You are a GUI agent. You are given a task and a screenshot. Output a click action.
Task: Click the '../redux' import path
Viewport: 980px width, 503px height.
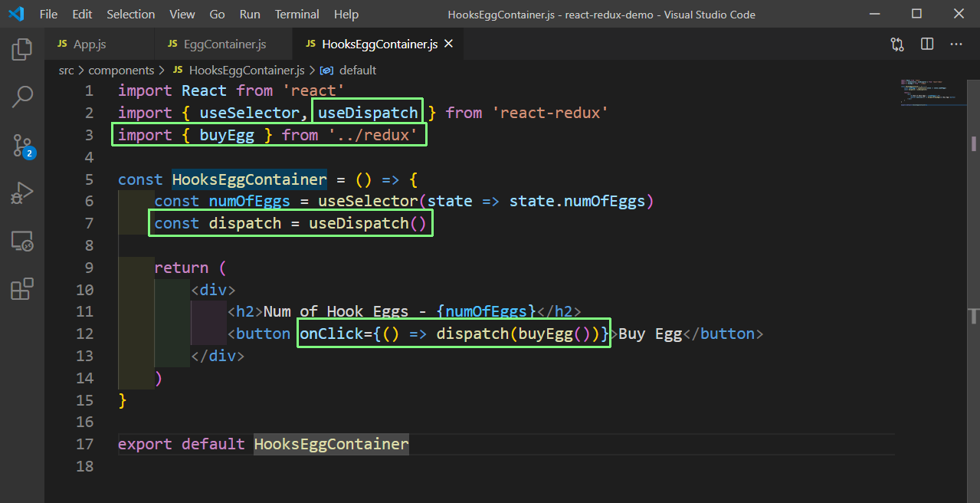[372, 135]
